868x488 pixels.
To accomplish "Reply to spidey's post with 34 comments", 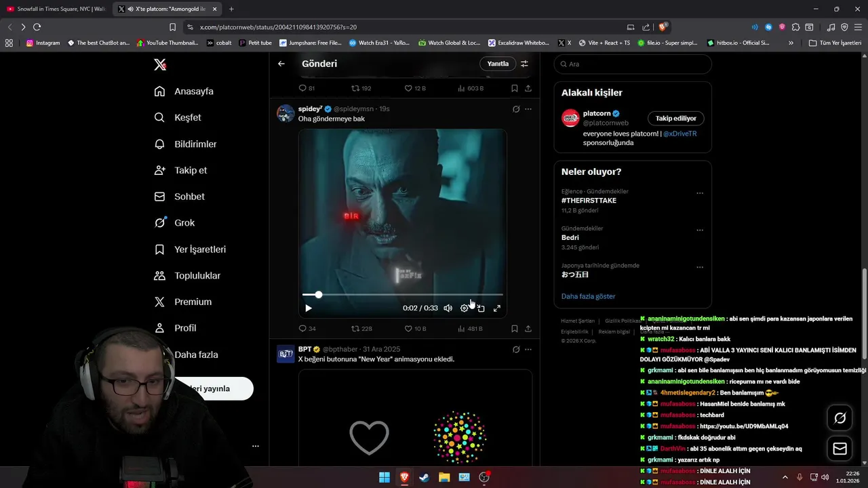I will [x=307, y=329].
